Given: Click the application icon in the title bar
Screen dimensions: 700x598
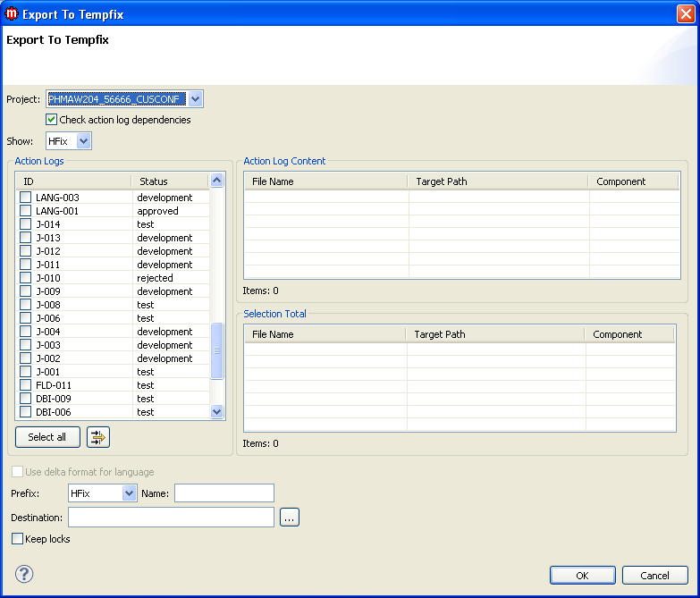Looking at the screenshot, I should point(12,13).
